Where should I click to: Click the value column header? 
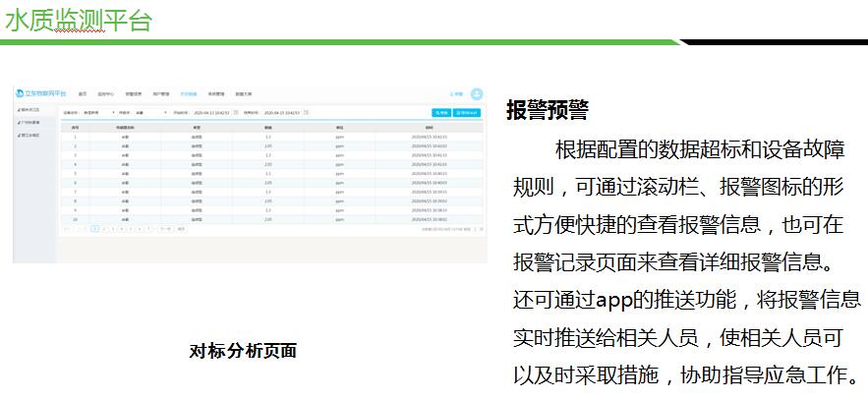tap(268, 128)
